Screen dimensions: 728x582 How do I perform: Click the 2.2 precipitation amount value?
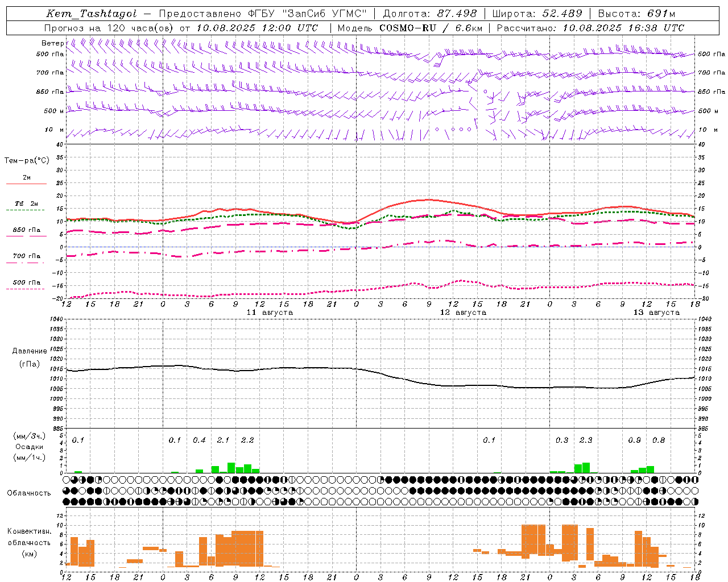(x=247, y=440)
